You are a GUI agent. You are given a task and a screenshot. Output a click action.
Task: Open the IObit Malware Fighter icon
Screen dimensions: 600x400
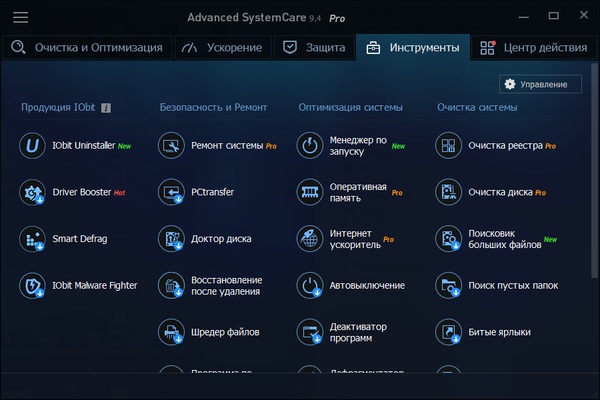(x=34, y=286)
